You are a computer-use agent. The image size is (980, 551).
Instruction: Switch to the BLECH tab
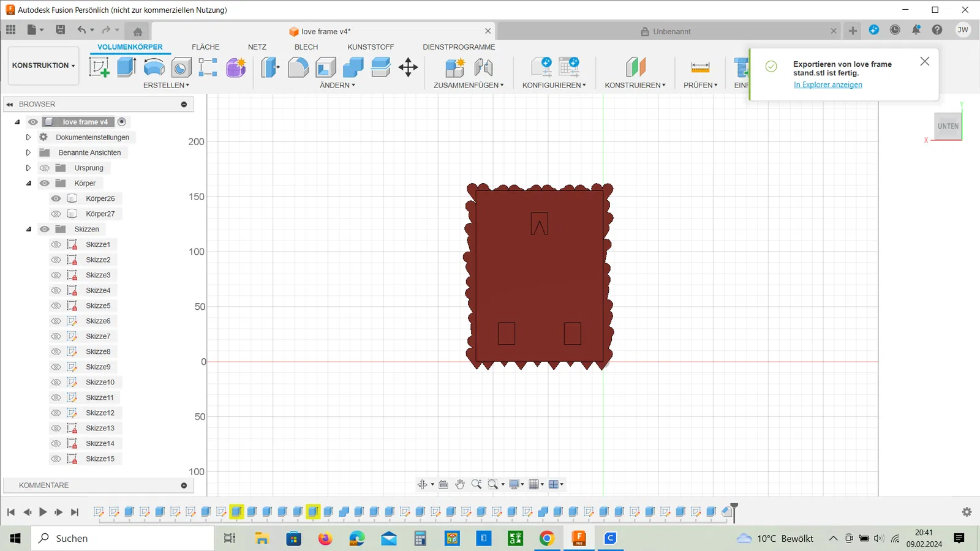[306, 47]
